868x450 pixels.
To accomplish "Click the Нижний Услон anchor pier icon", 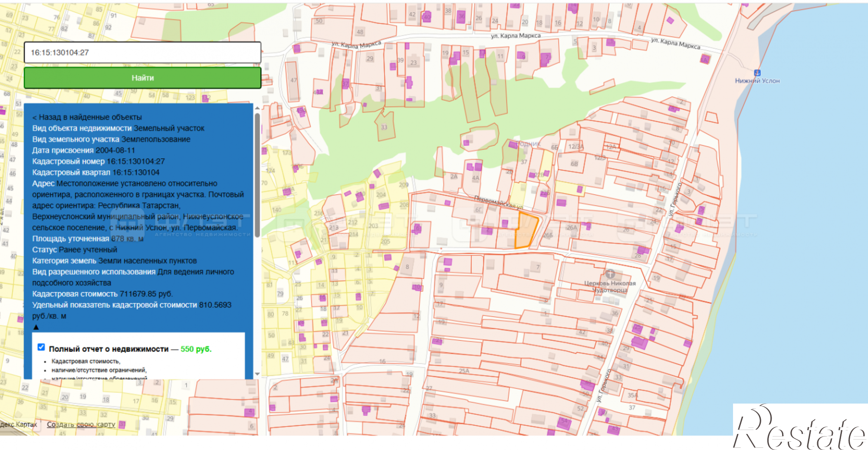I will (757, 73).
